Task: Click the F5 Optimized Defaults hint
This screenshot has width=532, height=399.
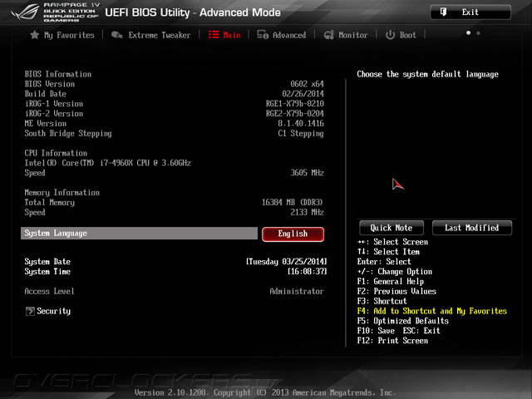Action: click(x=402, y=321)
